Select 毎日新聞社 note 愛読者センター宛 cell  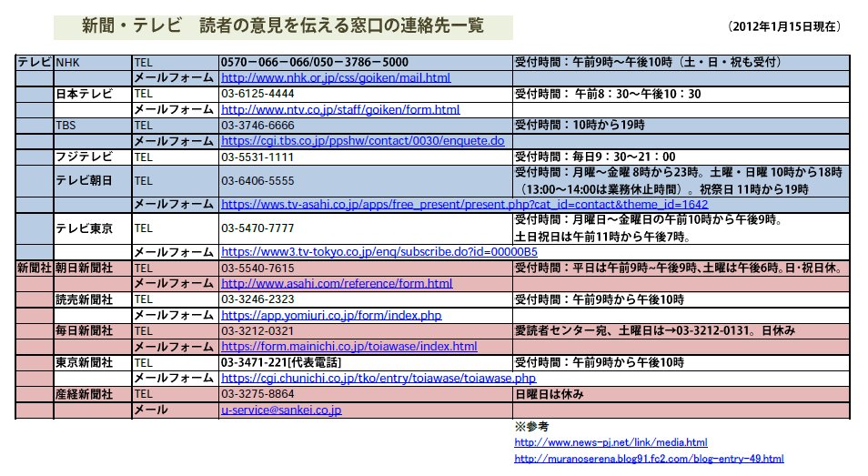(x=681, y=331)
